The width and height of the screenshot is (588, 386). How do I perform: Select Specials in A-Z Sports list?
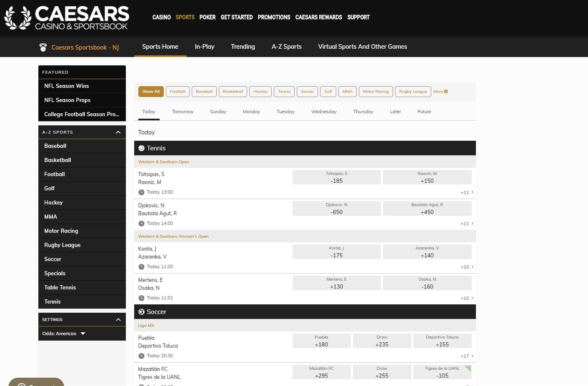point(82,273)
